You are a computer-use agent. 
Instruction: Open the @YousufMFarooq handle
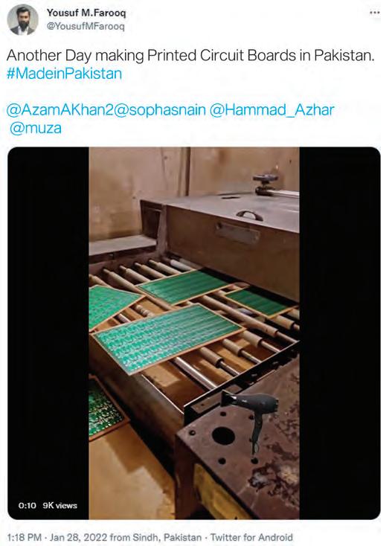pos(86,27)
